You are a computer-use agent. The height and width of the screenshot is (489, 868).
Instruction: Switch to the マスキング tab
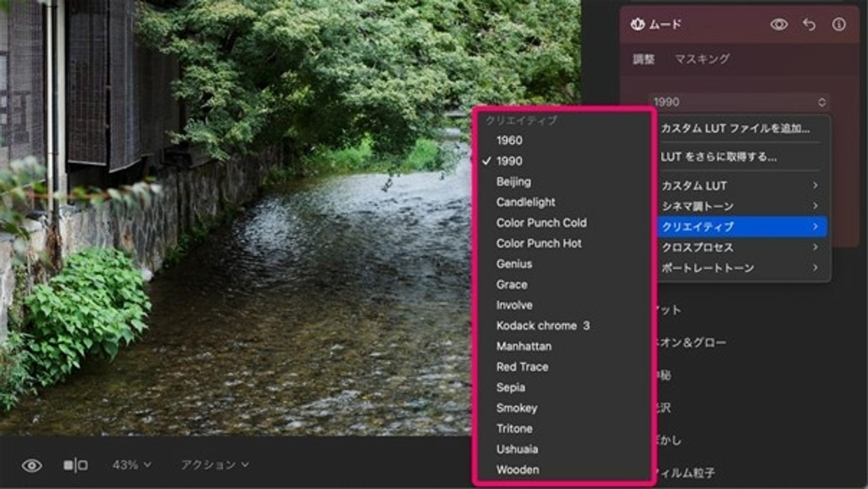[702, 59]
